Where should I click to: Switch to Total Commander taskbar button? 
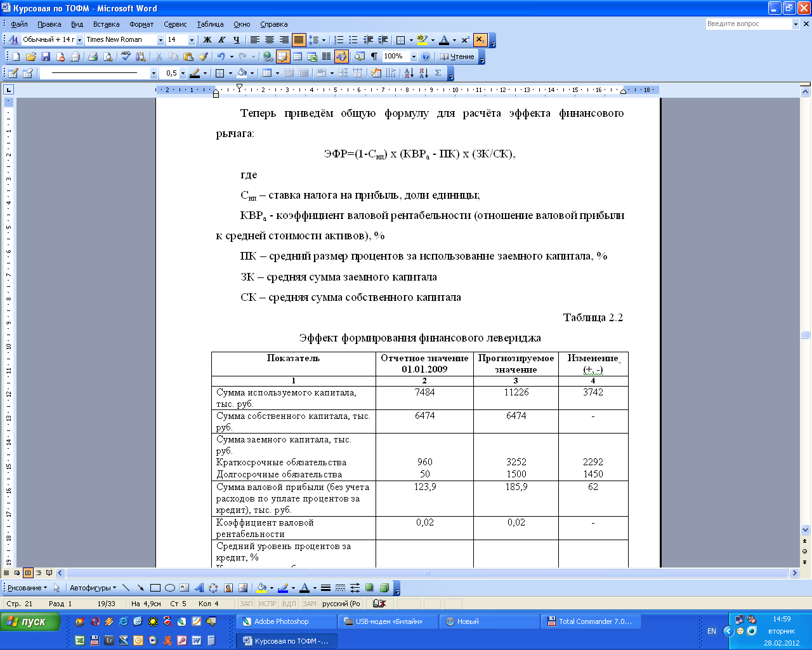(x=591, y=621)
